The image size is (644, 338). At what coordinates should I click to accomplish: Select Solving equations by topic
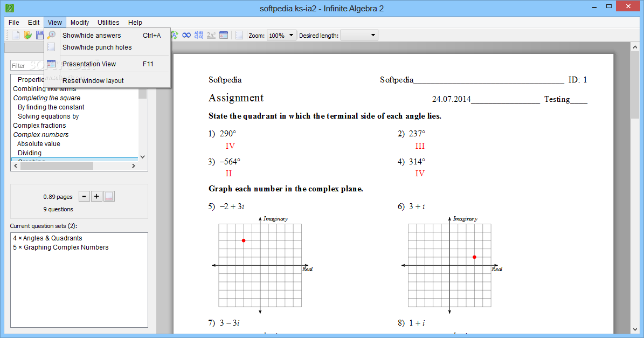(48, 116)
